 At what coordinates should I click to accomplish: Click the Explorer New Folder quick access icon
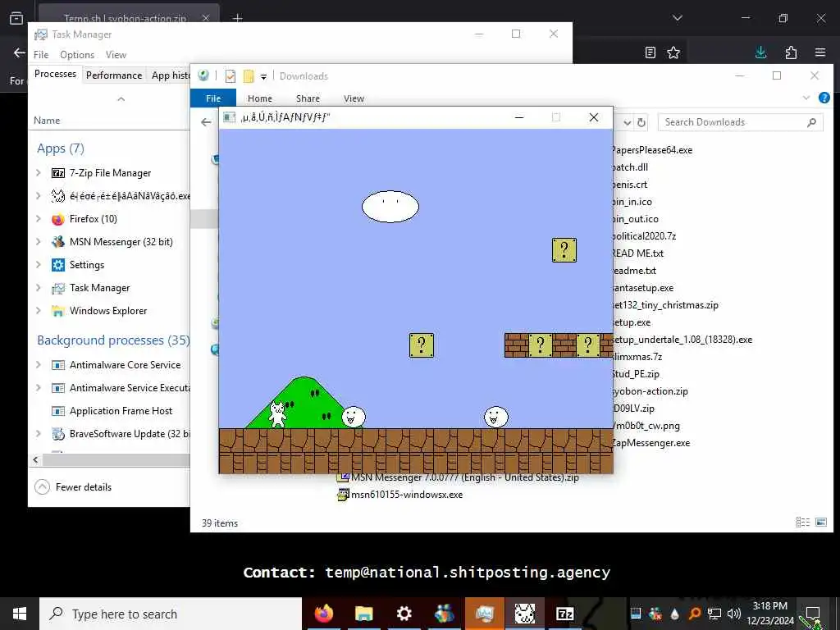coord(248,76)
